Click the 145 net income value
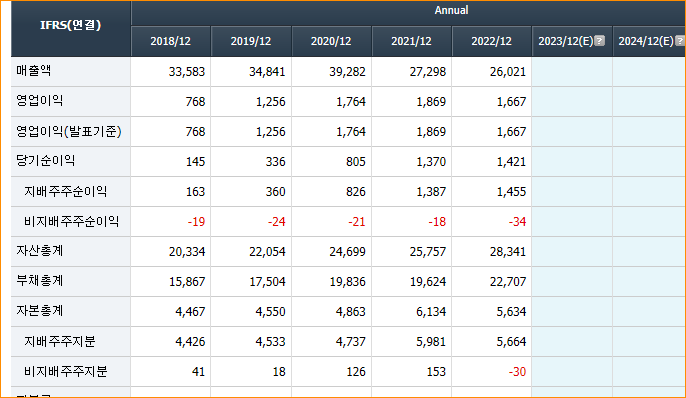The height and width of the screenshot is (398, 686). pyautogui.click(x=195, y=162)
